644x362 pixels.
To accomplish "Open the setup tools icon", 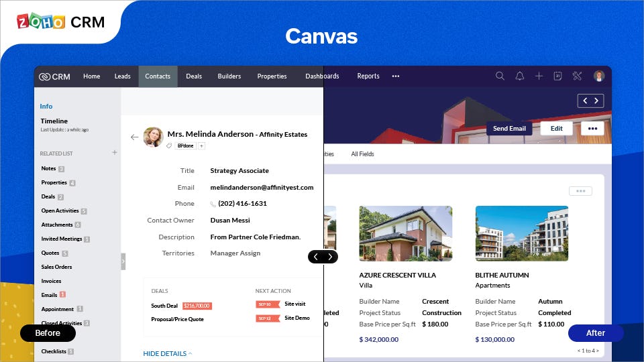I will 577,76.
